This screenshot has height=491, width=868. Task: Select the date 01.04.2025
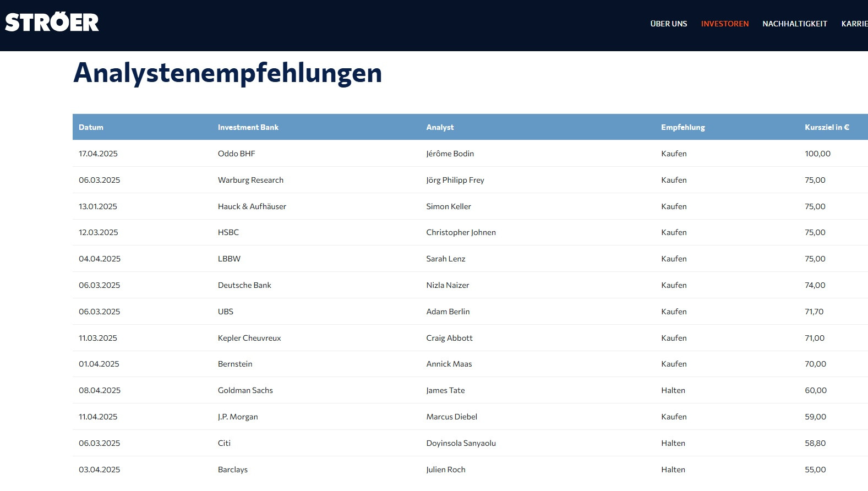pos(99,364)
